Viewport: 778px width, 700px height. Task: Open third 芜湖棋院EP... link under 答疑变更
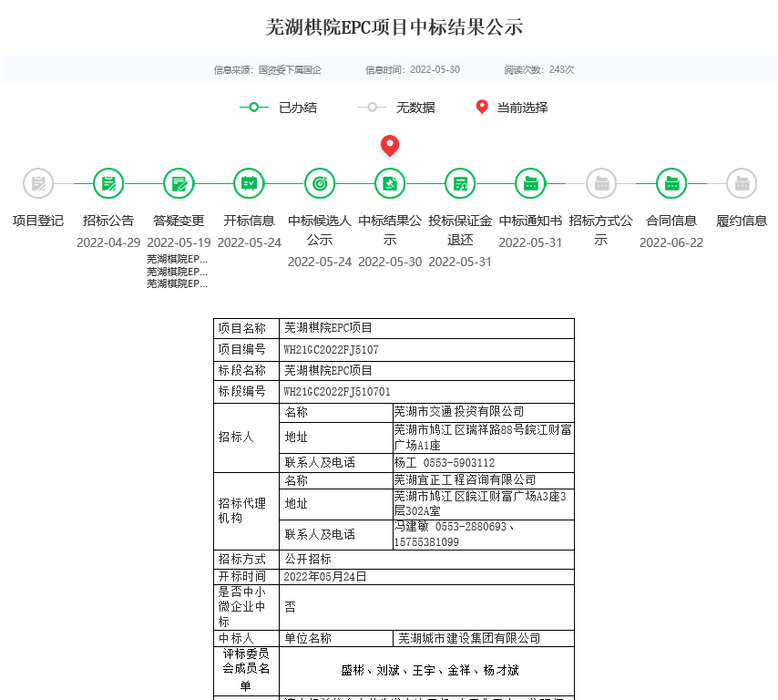(x=178, y=283)
